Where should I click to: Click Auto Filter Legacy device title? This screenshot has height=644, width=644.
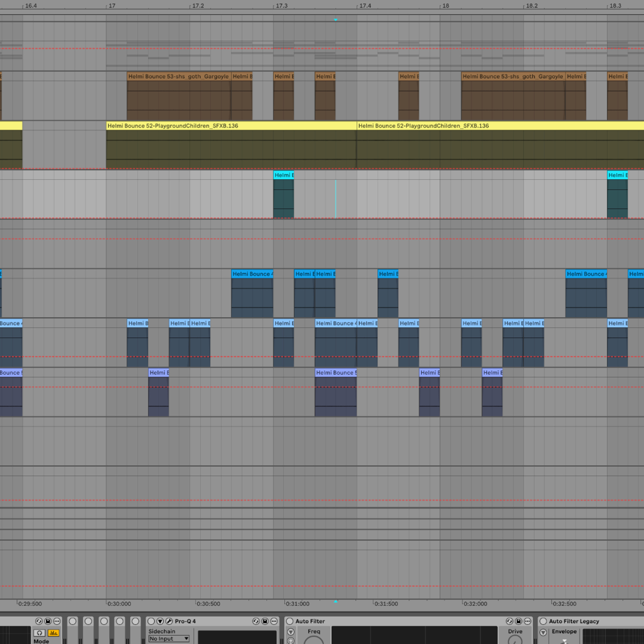pyautogui.click(x=574, y=621)
